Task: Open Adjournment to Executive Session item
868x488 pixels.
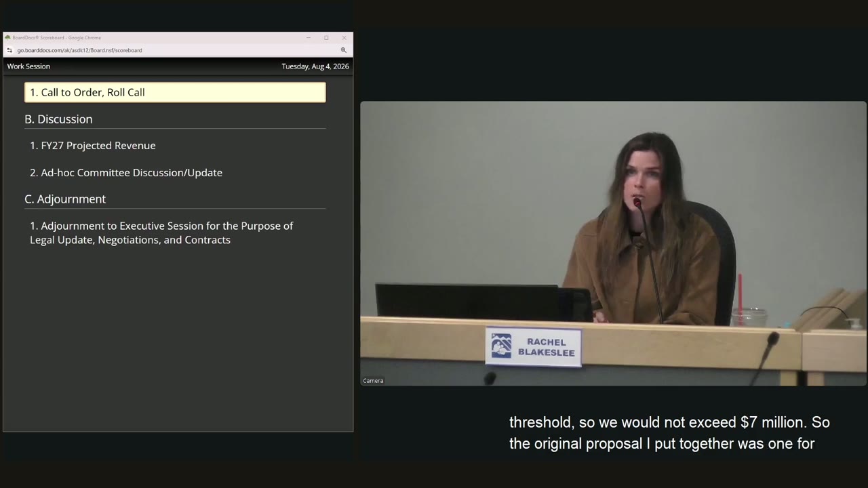Action: pyautogui.click(x=161, y=232)
